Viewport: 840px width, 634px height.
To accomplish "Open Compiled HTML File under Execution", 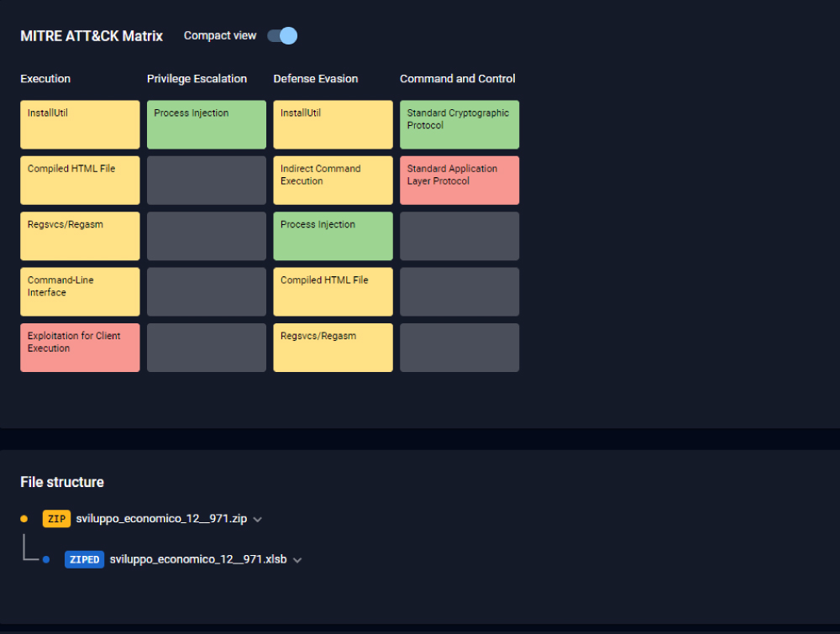I will [80, 181].
